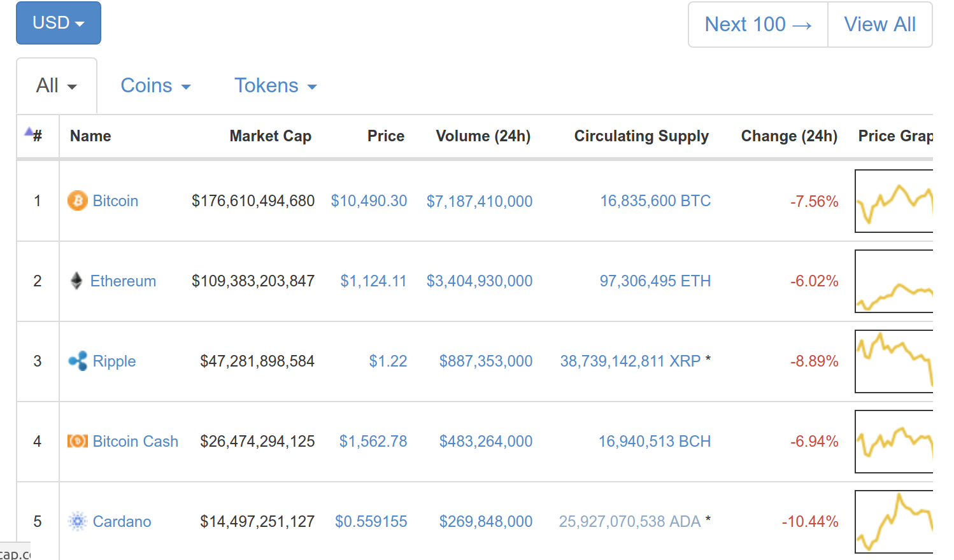Click the Ripple logo icon
Screen dimensions: 954x560
(78, 361)
